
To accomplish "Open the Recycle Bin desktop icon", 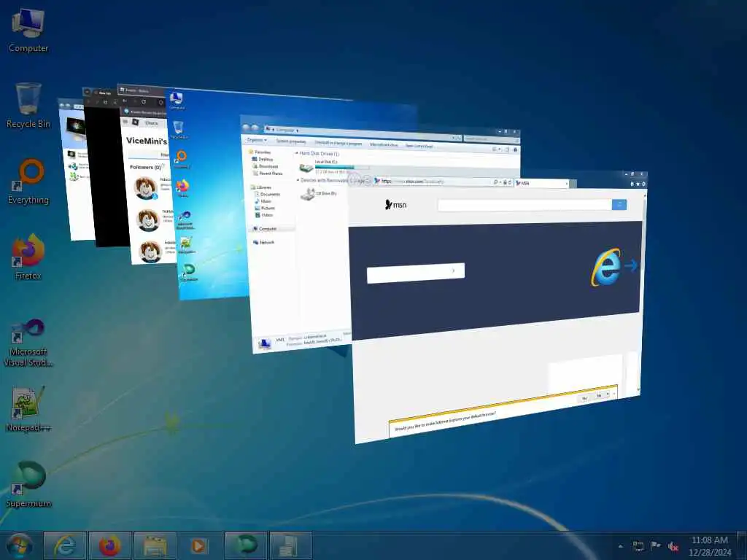I will pyautogui.click(x=28, y=105).
